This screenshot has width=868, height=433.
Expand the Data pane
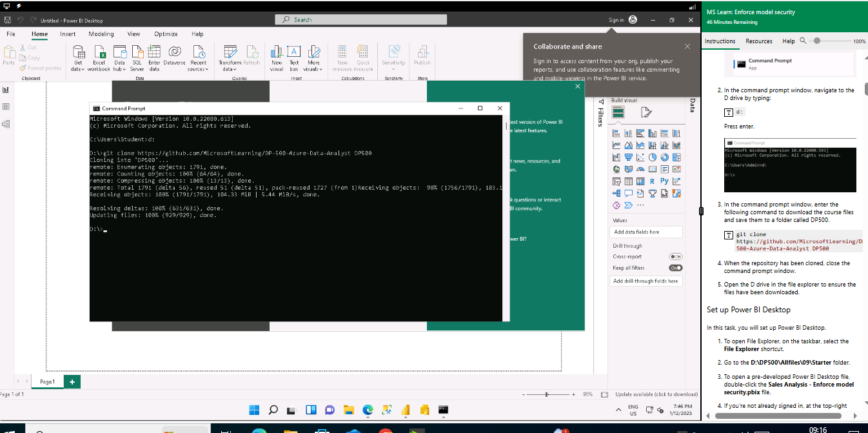click(693, 105)
